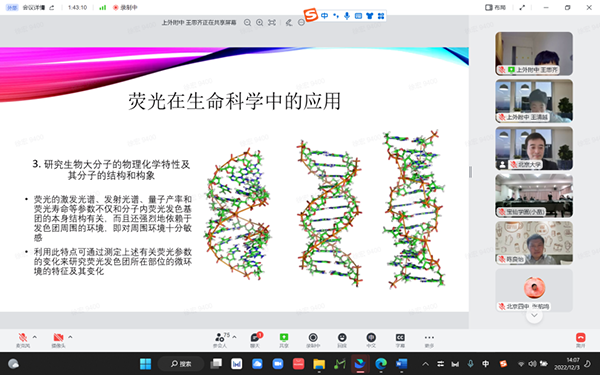Open the participants panel showing 75
This screenshot has width=600, height=375.
220,339
